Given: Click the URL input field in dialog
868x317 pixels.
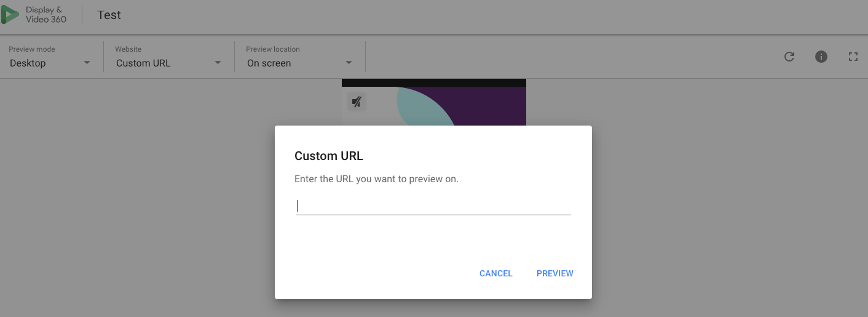Looking at the screenshot, I should pos(433,206).
